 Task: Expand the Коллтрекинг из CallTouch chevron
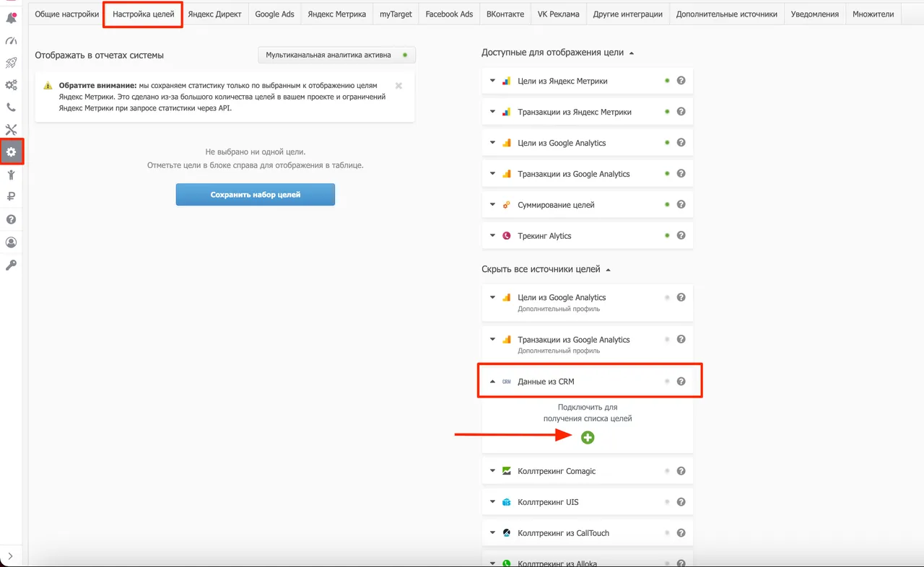click(x=493, y=533)
